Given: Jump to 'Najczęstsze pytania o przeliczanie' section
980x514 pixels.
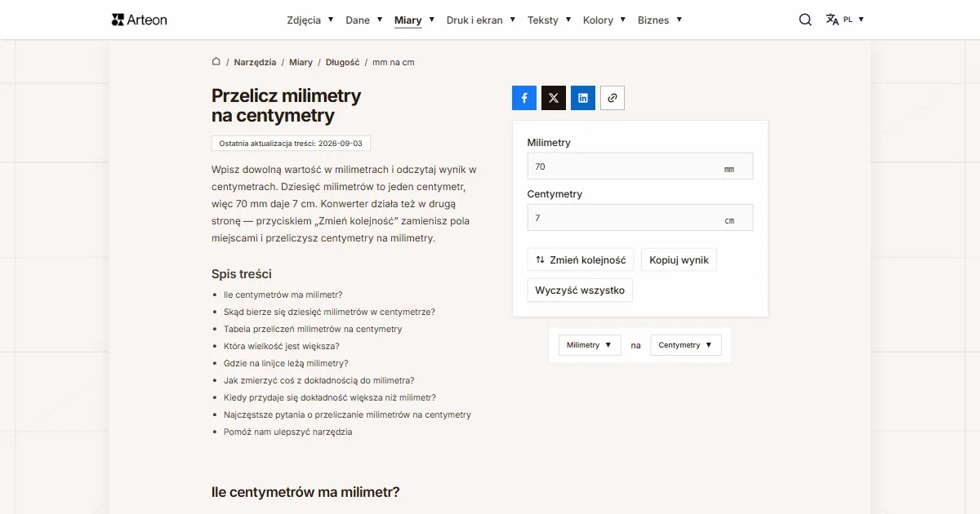Looking at the screenshot, I should tap(347, 414).
